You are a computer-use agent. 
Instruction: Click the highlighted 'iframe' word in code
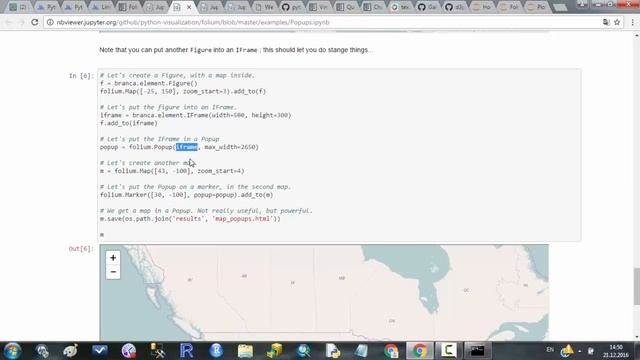click(x=187, y=147)
